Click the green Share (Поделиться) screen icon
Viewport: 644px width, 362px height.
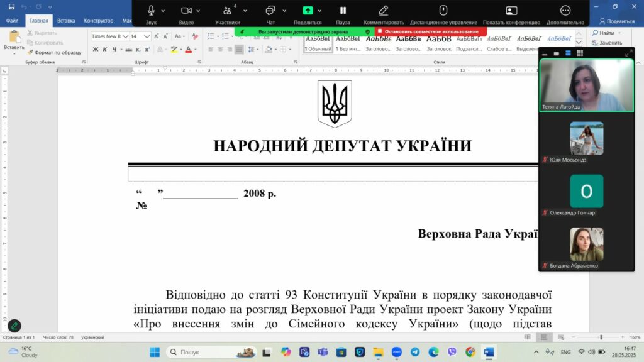308,11
